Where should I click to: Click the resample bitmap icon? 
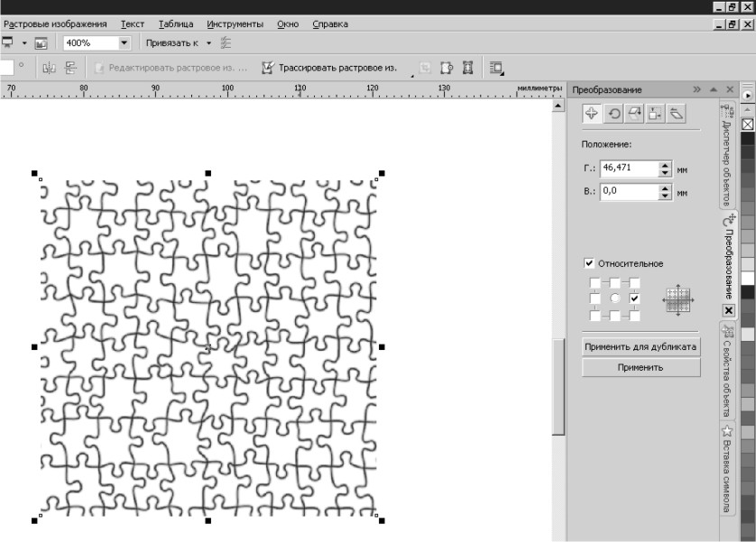point(447,68)
